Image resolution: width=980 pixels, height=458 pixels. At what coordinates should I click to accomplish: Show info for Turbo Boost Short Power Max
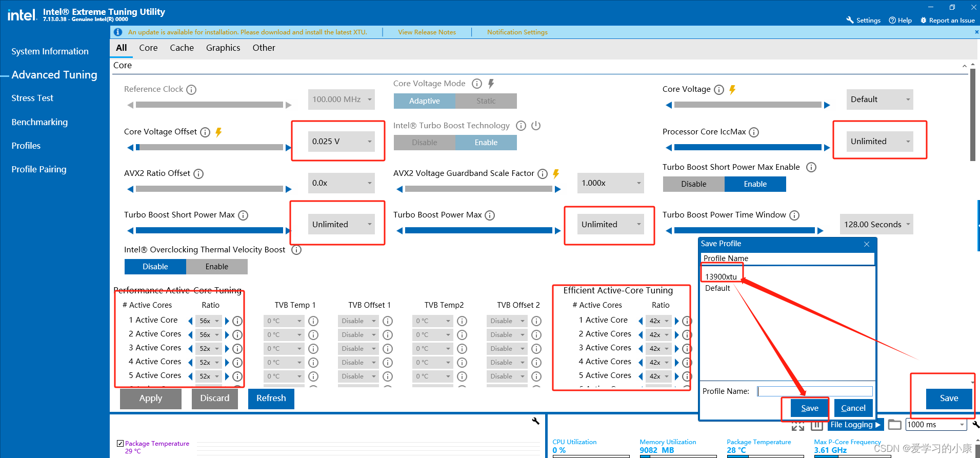click(243, 215)
